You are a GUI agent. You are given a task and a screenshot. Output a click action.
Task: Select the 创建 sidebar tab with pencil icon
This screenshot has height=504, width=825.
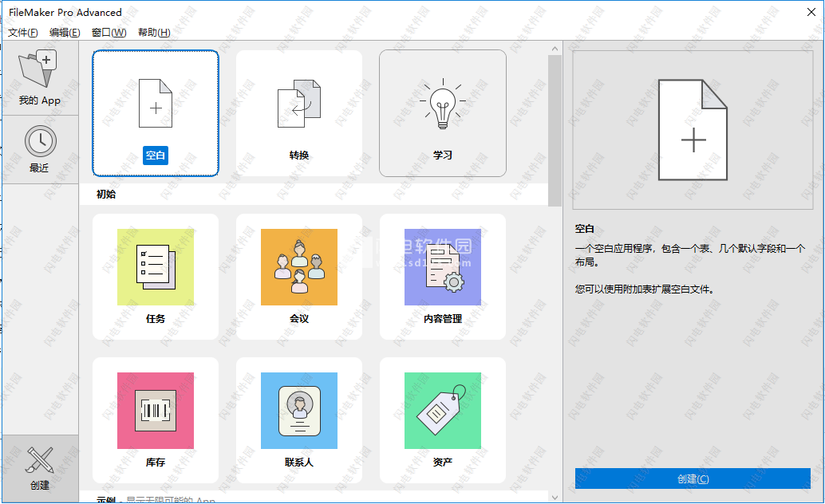coord(40,468)
